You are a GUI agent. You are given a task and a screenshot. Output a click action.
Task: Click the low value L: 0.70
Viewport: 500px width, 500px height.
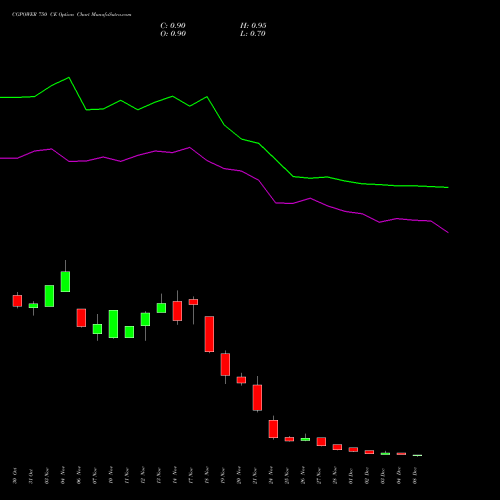click(253, 34)
